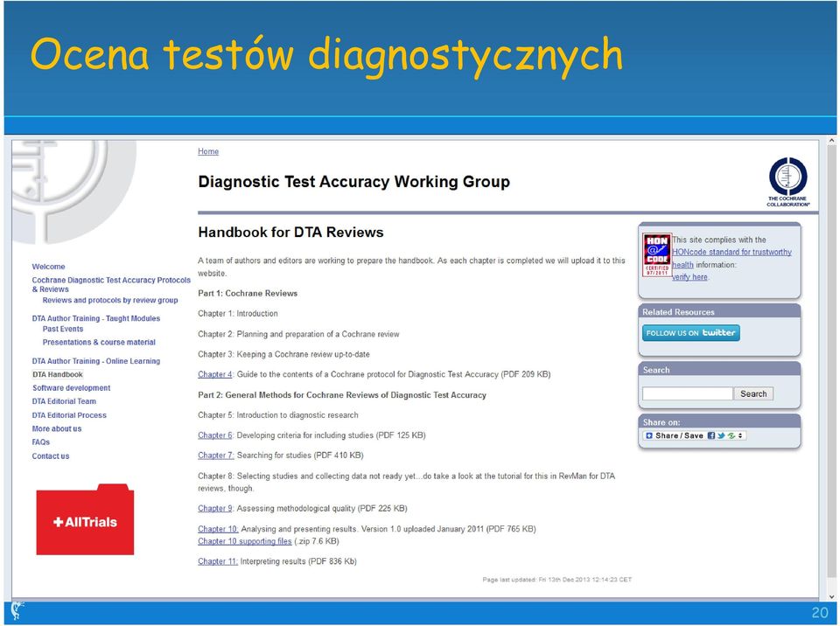Open the +AllTrials red folder banner
840x626 pixels.
tap(85, 519)
